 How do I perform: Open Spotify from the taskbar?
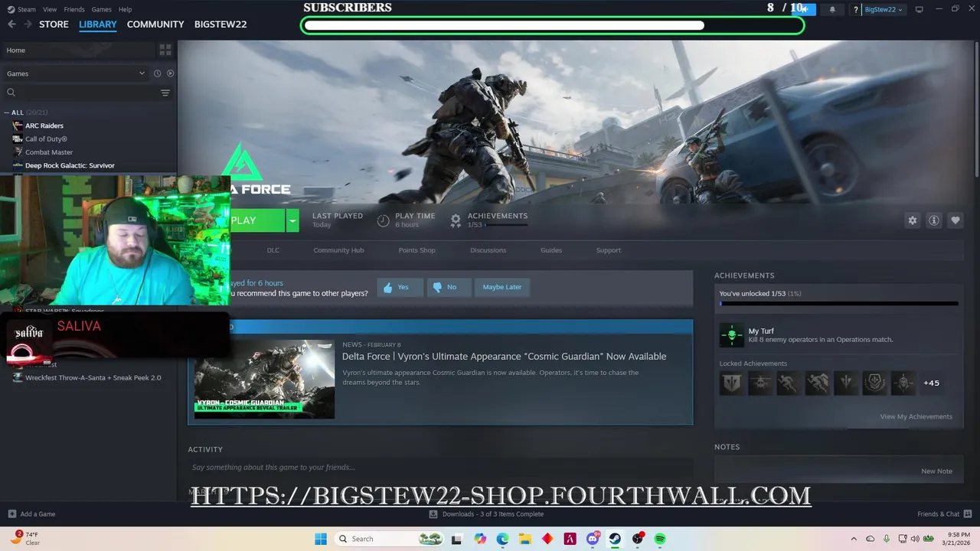[x=660, y=539]
